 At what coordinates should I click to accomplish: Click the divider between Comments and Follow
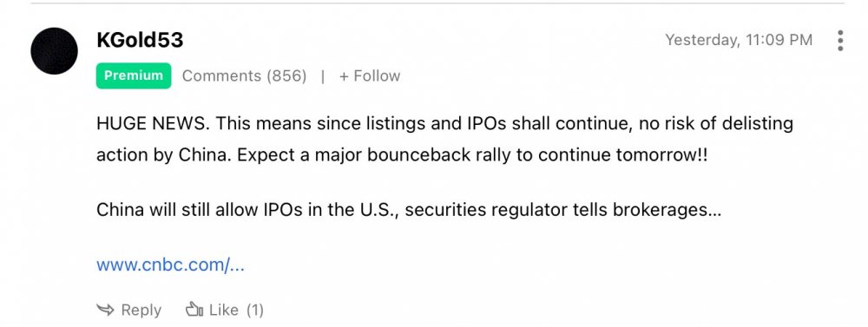tap(323, 75)
